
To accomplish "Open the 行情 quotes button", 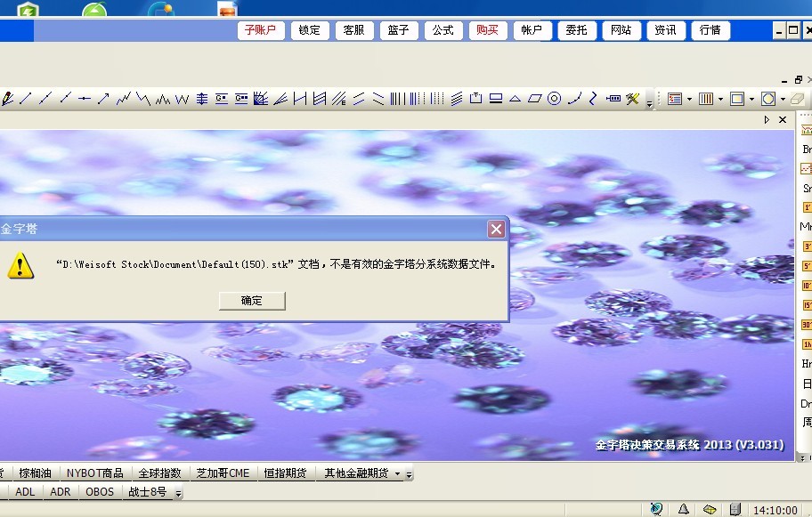I will coord(710,30).
